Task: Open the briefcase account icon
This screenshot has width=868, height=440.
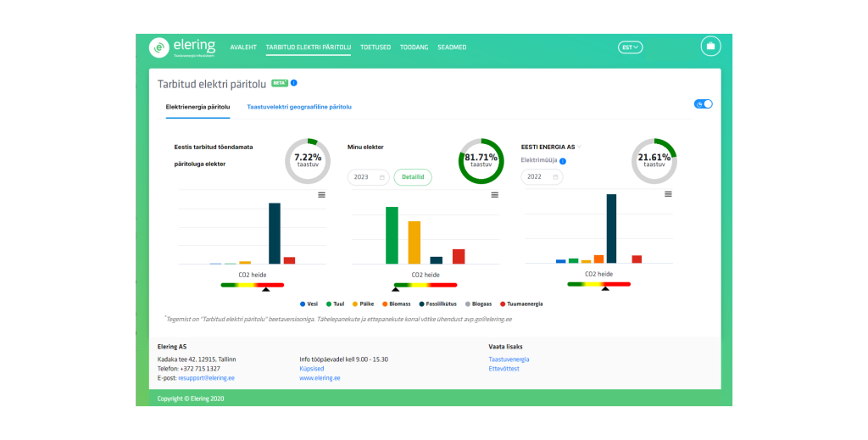Action: tap(710, 46)
